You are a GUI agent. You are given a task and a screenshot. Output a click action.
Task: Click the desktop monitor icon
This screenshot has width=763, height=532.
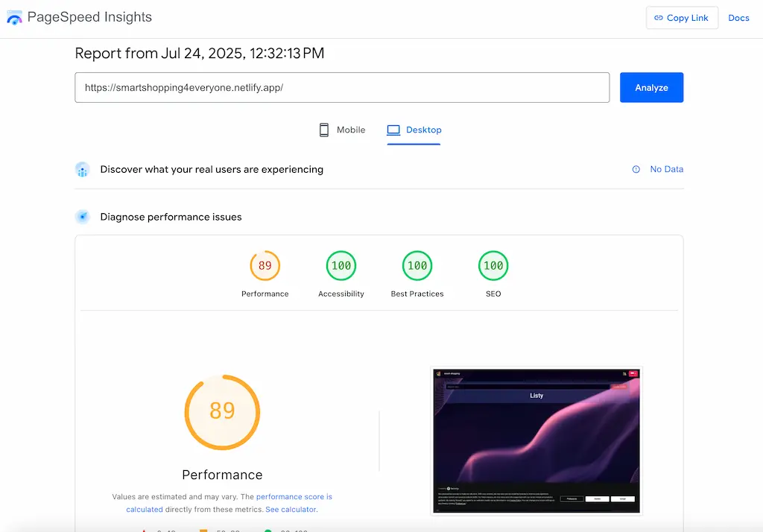click(x=393, y=130)
